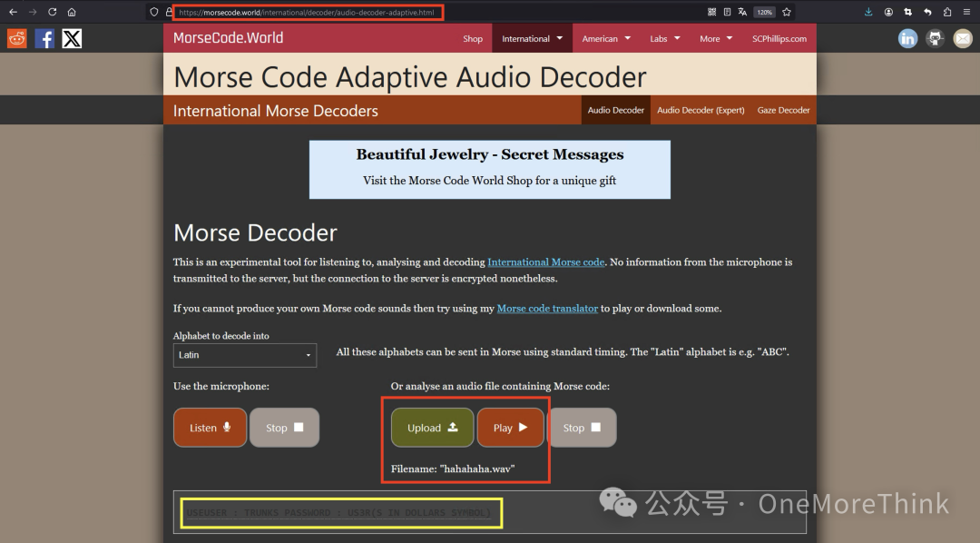Open the browser home page icon

click(72, 12)
